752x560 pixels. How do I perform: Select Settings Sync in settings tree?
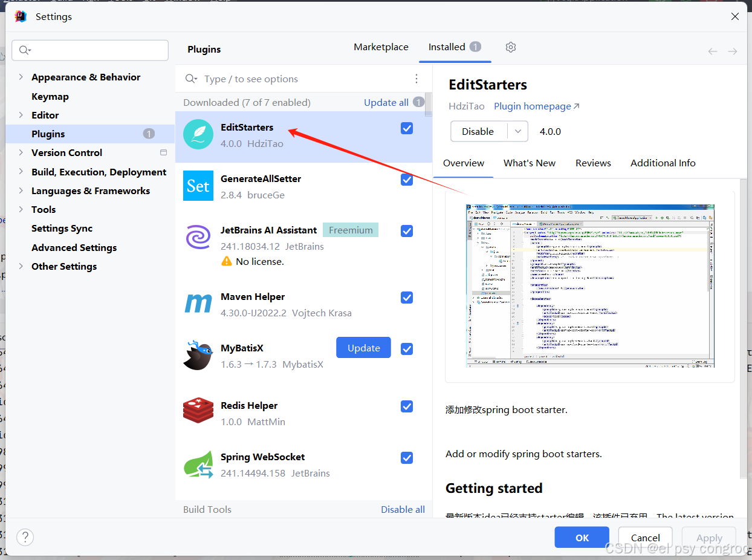[62, 228]
